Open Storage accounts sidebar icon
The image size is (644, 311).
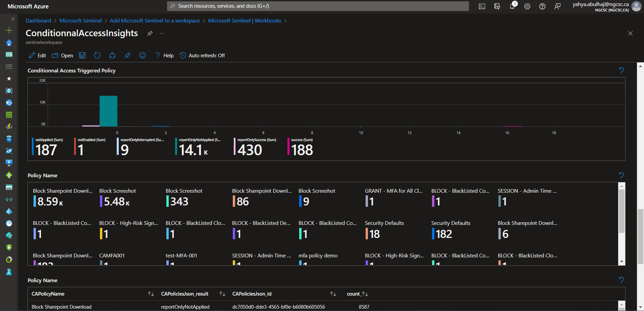9,187
